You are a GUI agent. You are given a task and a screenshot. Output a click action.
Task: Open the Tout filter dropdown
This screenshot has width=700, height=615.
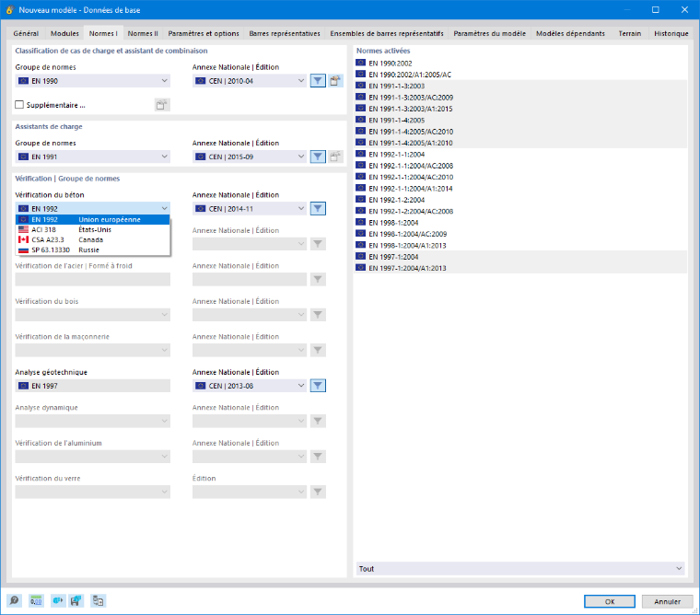[520, 569]
